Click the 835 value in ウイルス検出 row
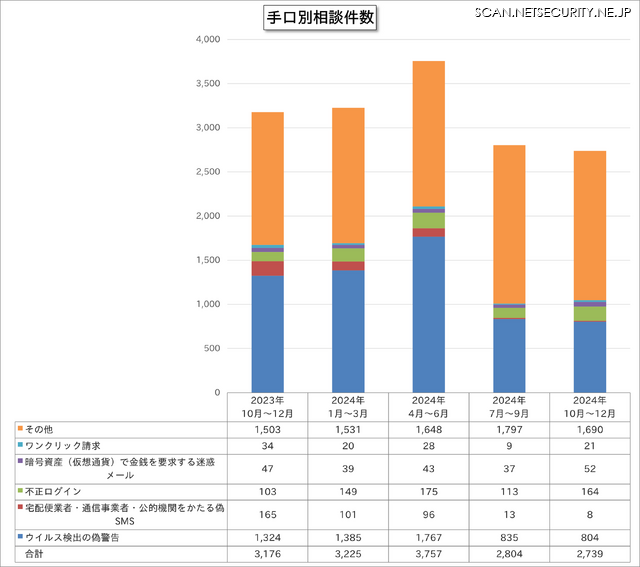 509,537
